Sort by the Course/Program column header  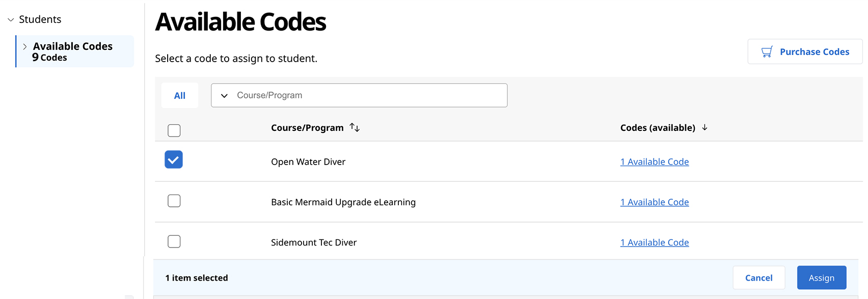pos(307,128)
